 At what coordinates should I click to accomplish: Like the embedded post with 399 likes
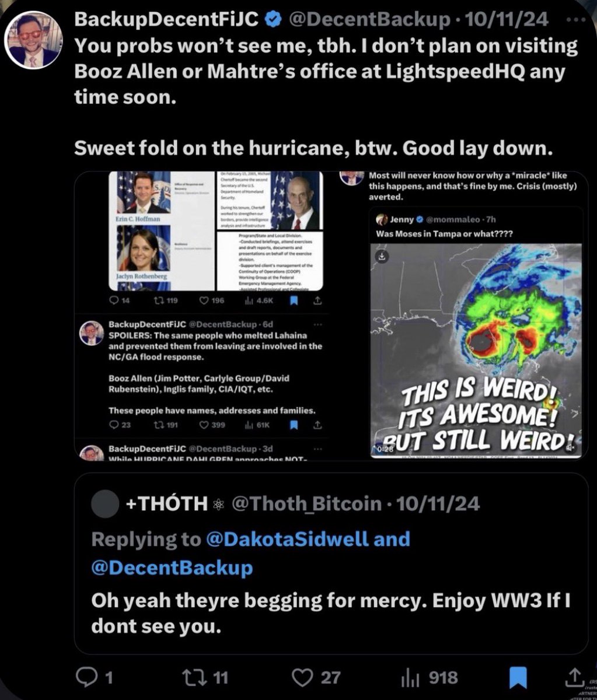pos(212,425)
